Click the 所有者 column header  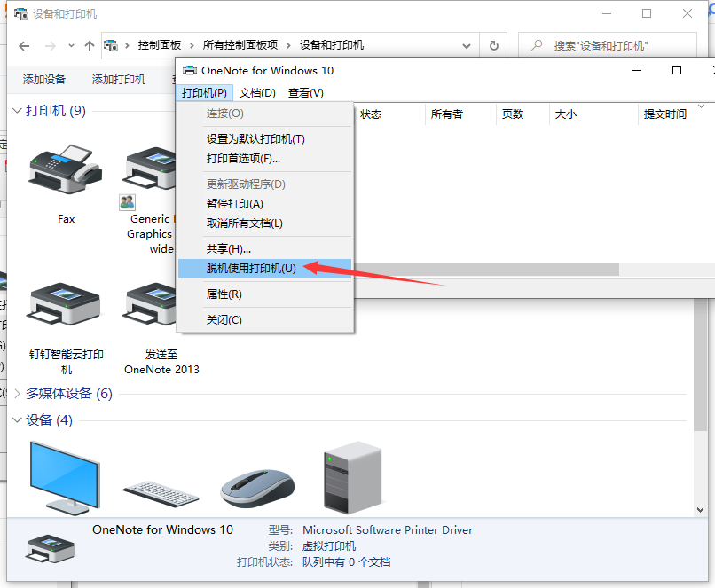click(460, 114)
